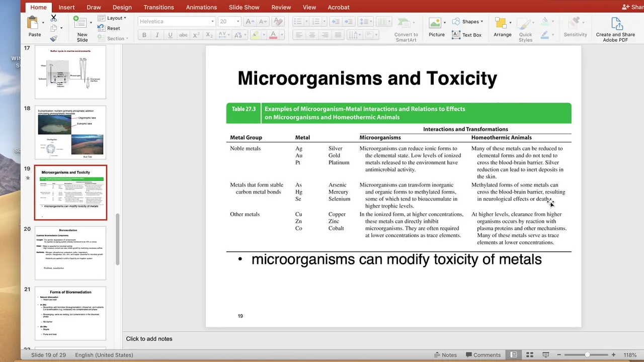The image size is (644, 362).
Task: Click Create and Share Adobe PDF
Action: (615, 30)
